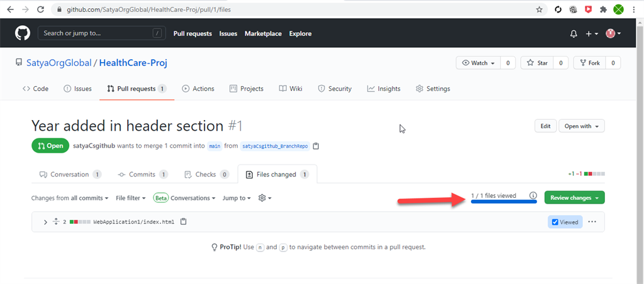Copy index.html file path
The image size is (644, 284).
pos(184,222)
